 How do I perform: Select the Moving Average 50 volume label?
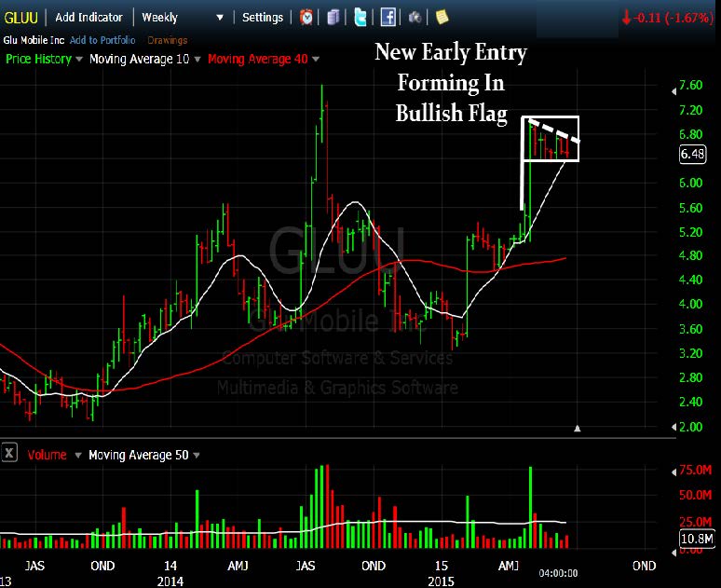coord(139,455)
